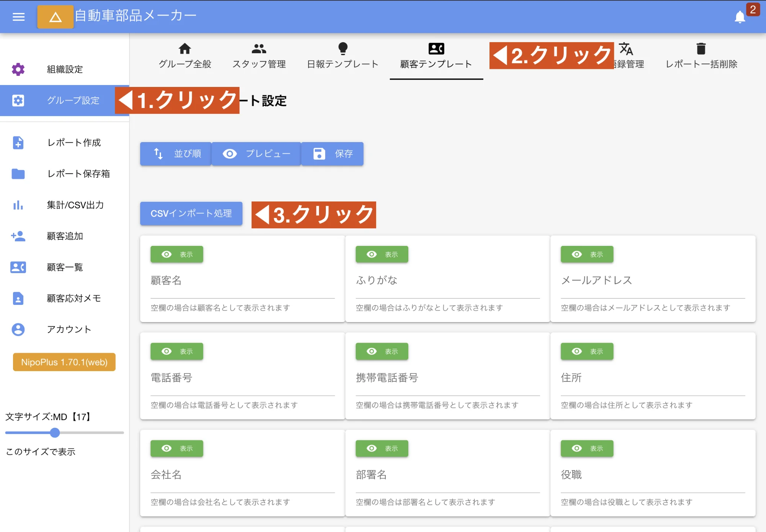This screenshot has height=532, width=766.
Task: Toggle 表示 visibility for 部署名 field
Action: coord(382,449)
